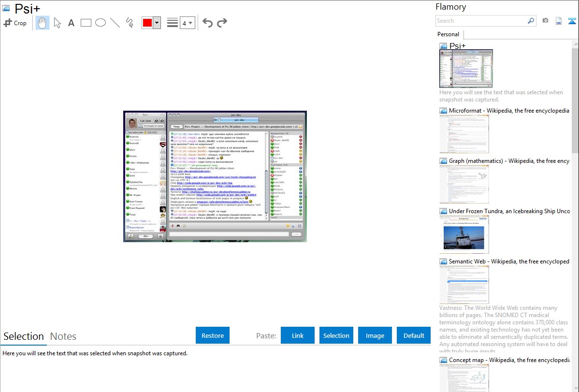Select the straight line tool
The height and width of the screenshot is (392, 579).
pos(115,23)
